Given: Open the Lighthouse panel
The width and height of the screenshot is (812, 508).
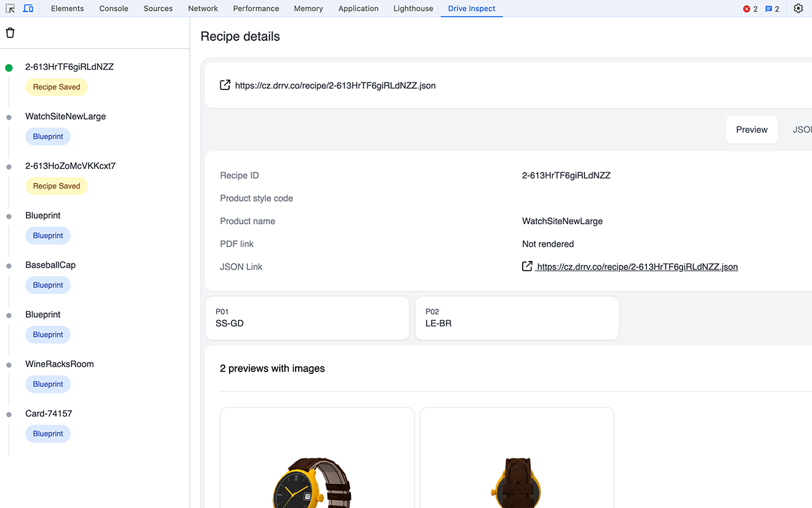Looking at the screenshot, I should click(413, 8).
